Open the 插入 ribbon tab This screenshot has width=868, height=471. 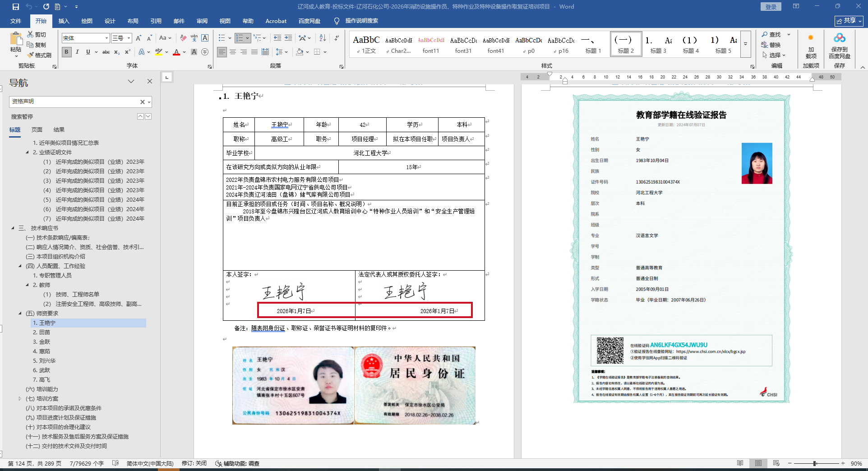click(x=64, y=21)
